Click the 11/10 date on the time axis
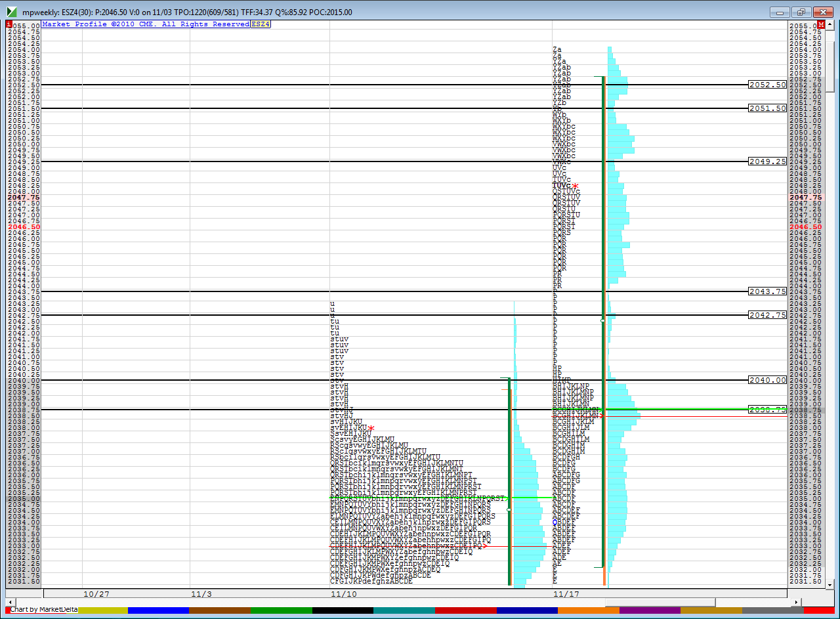Screen dimensions: 840x619 click(x=345, y=593)
